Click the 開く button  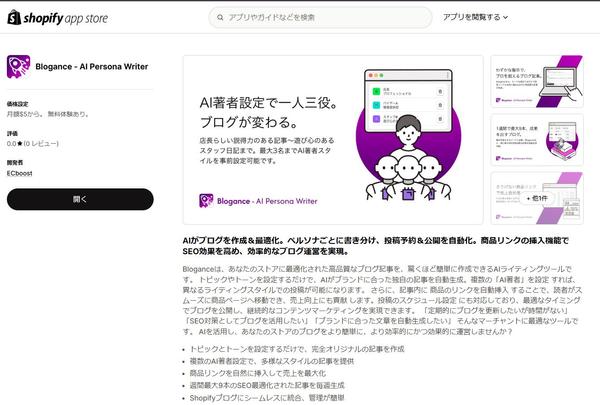coord(80,199)
